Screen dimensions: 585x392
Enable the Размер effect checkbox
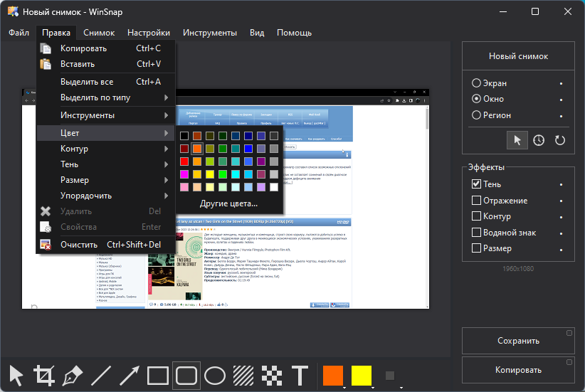click(476, 248)
